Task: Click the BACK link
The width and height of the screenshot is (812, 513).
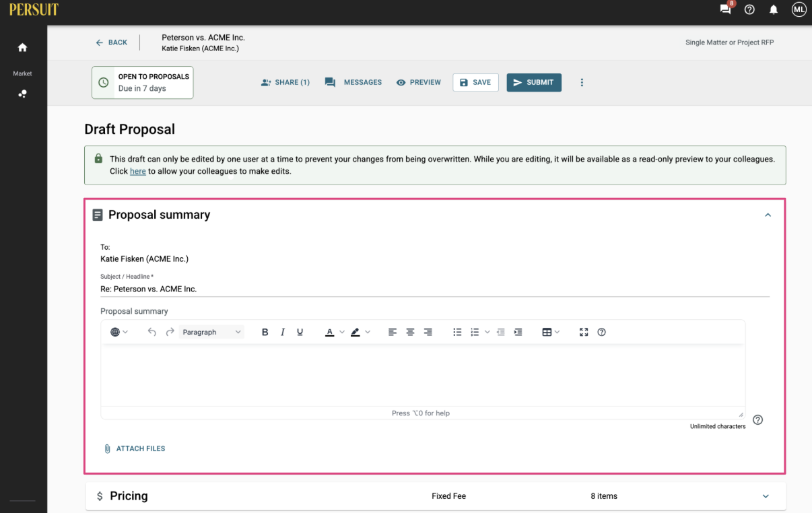Action: (112, 42)
